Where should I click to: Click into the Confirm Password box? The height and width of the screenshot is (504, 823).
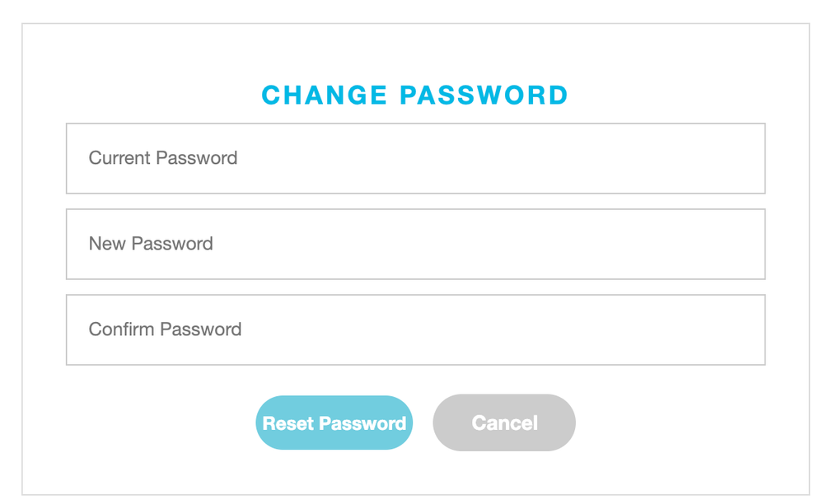[x=415, y=329]
